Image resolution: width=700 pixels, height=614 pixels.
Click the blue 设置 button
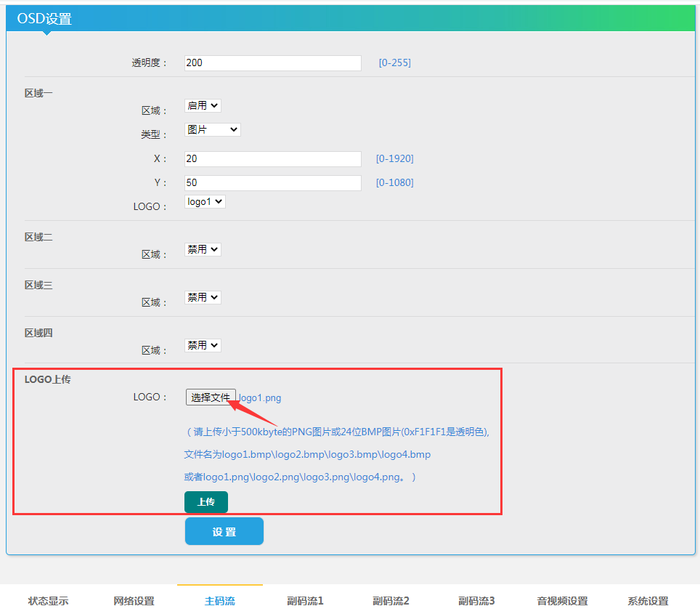coord(224,531)
